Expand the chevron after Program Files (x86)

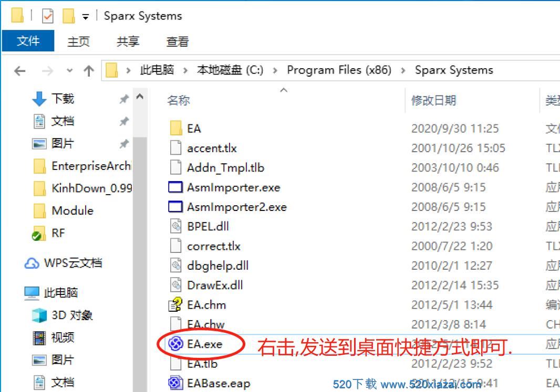pyautogui.click(x=403, y=70)
